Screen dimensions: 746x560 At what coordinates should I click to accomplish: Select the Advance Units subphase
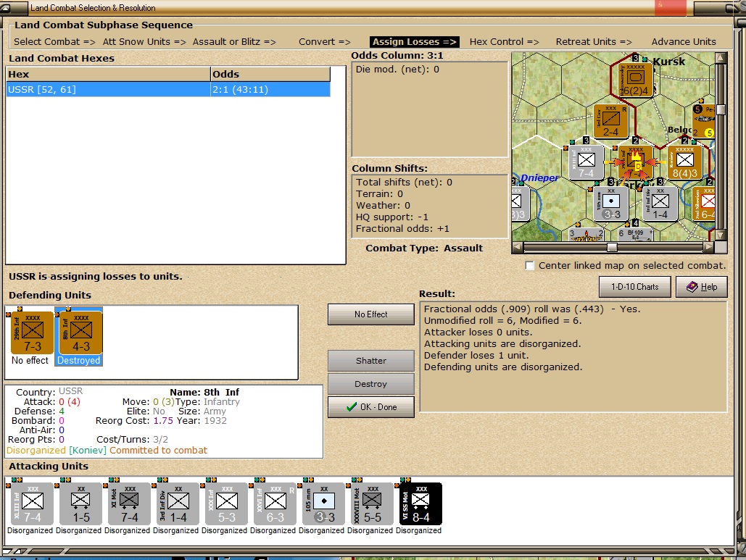pyautogui.click(x=684, y=42)
